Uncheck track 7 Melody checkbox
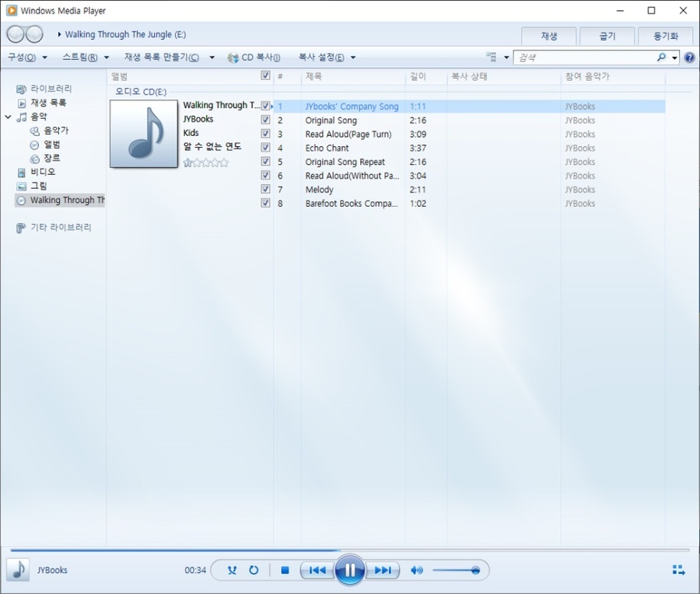Image resolution: width=700 pixels, height=594 pixels. pyautogui.click(x=266, y=189)
